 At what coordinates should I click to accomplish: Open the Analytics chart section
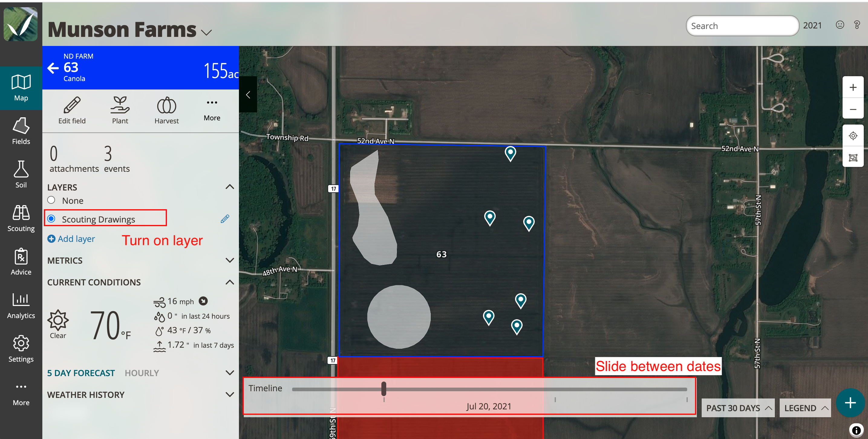(x=21, y=305)
